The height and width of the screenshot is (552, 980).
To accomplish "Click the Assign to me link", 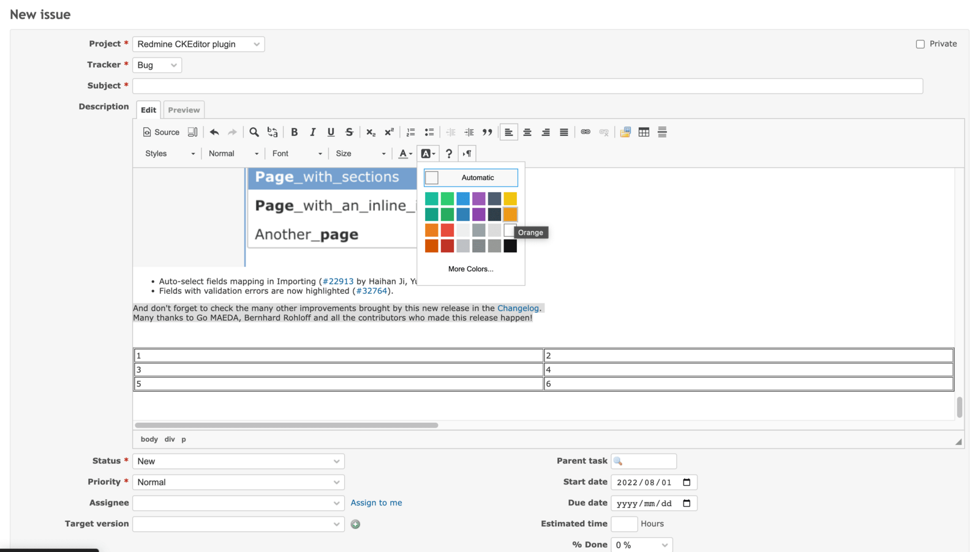I will [x=376, y=502].
